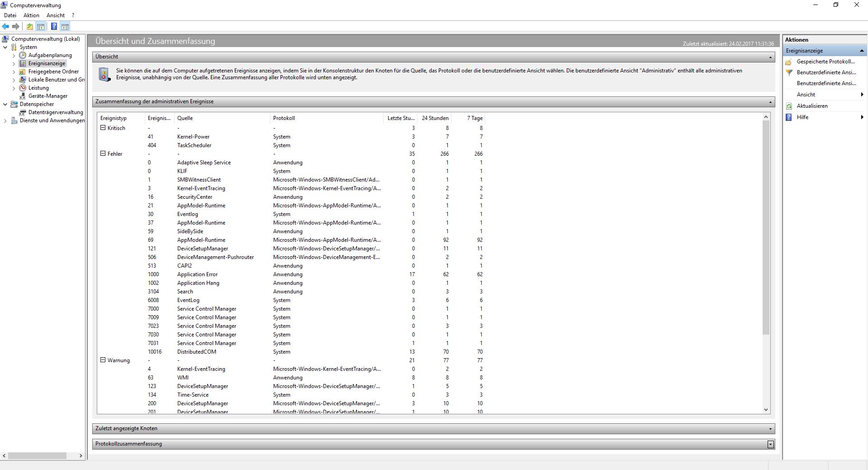Image resolution: width=868 pixels, height=470 pixels.
Task: Click the Up one level folder icon
Action: pyautogui.click(x=30, y=27)
